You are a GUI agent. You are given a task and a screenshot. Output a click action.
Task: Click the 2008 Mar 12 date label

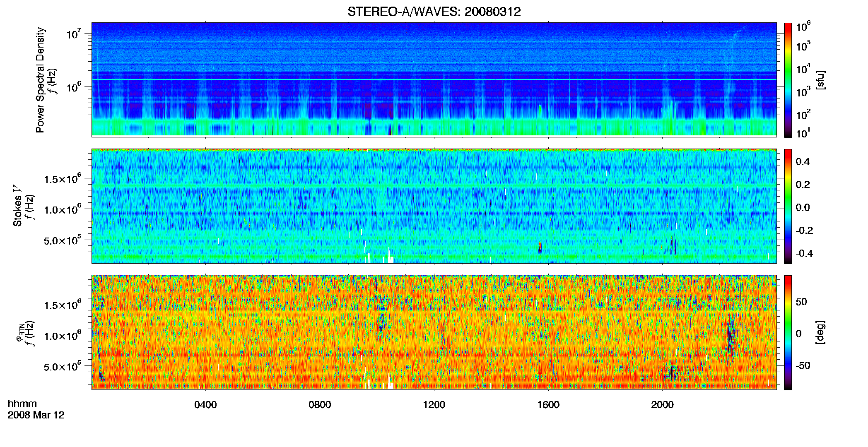pyautogui.click(x=36, y=415)
